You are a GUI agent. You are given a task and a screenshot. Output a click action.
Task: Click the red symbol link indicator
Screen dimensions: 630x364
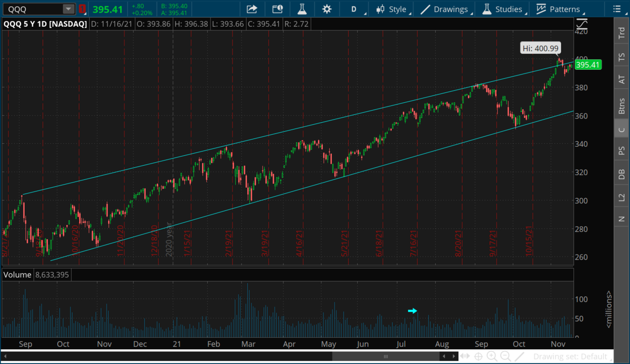tap(82, 9)
